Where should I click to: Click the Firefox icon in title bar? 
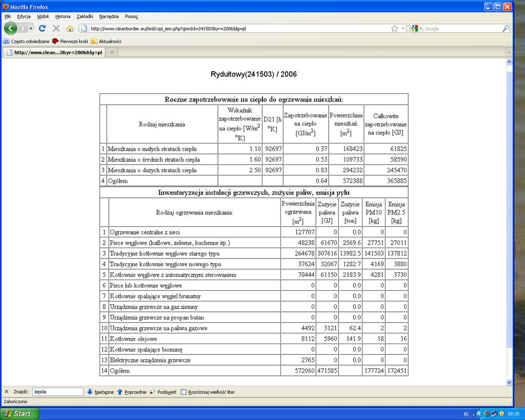coord(6,6)
